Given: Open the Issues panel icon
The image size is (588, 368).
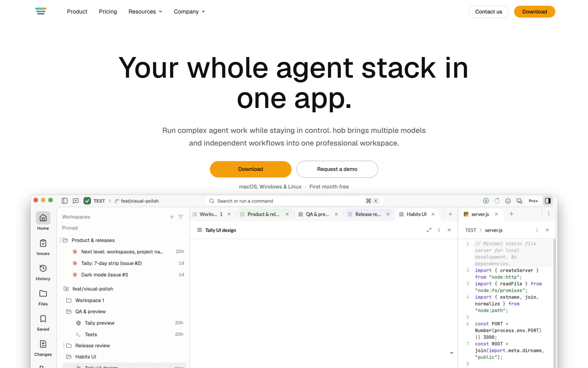Looking at the screenshot, I should 43,243.
